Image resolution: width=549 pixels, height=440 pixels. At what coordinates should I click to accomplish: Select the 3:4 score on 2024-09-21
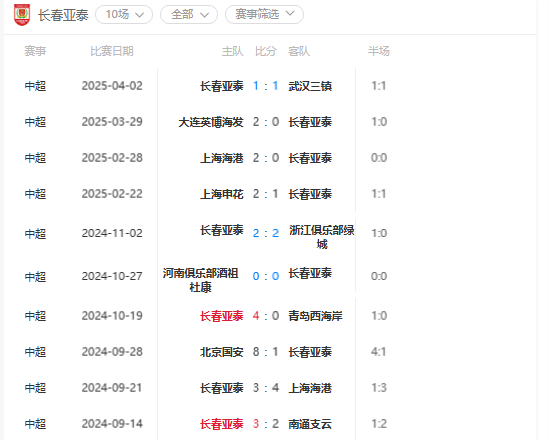pos(266,388)
